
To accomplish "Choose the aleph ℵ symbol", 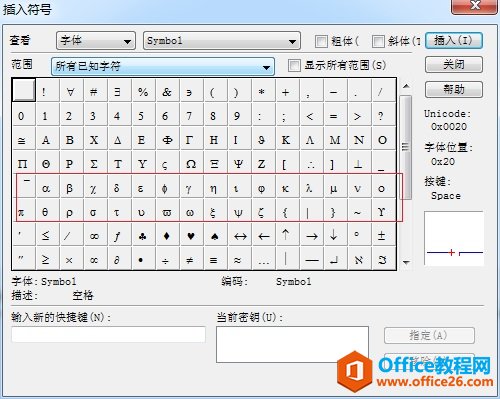I will [x=359, y=259].
